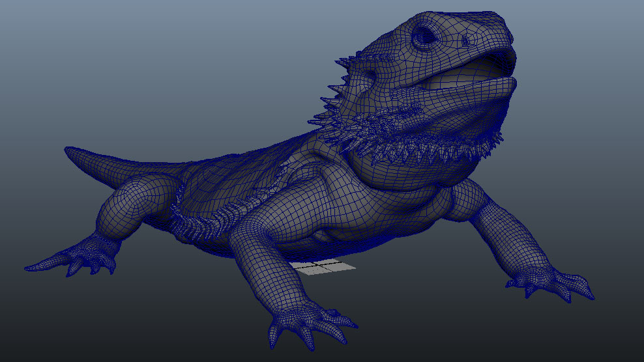644x362 pixels.
Task: Click the lizard's nostril on snout
Action: click(x=466, y=40)
